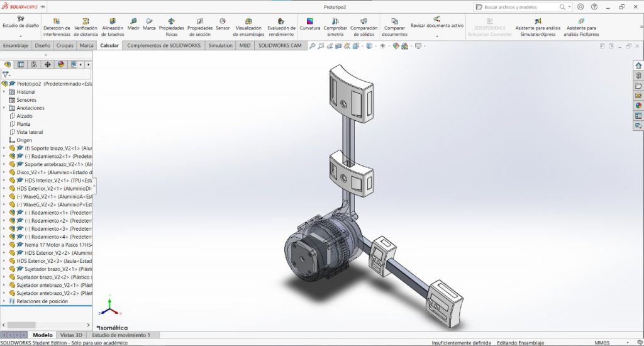Image resolution: width=644 pixels, height=346 pixels.
Task: Select Nema 17 Motor a Pasos component
Action: click(54, 244)
